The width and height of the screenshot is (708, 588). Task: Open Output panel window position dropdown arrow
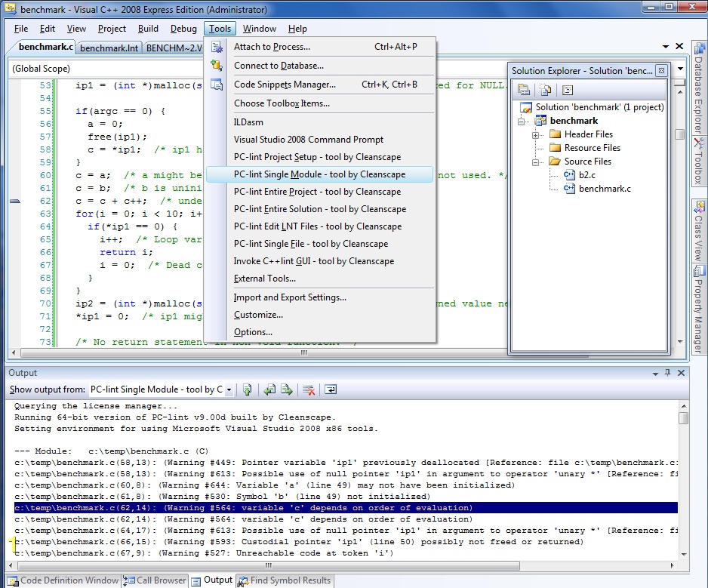point(655,374)
